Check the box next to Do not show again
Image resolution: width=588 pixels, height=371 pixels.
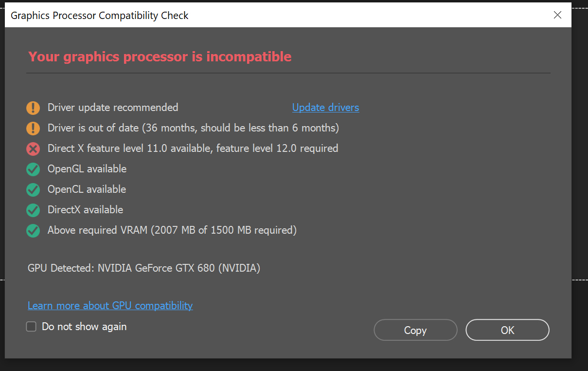click(31, 326)
